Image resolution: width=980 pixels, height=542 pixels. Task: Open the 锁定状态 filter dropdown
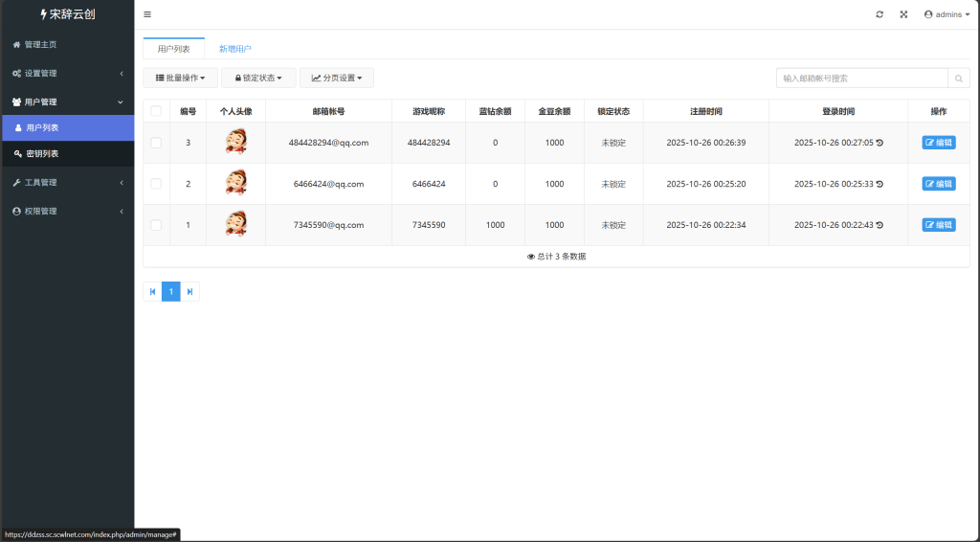(258, 79)
